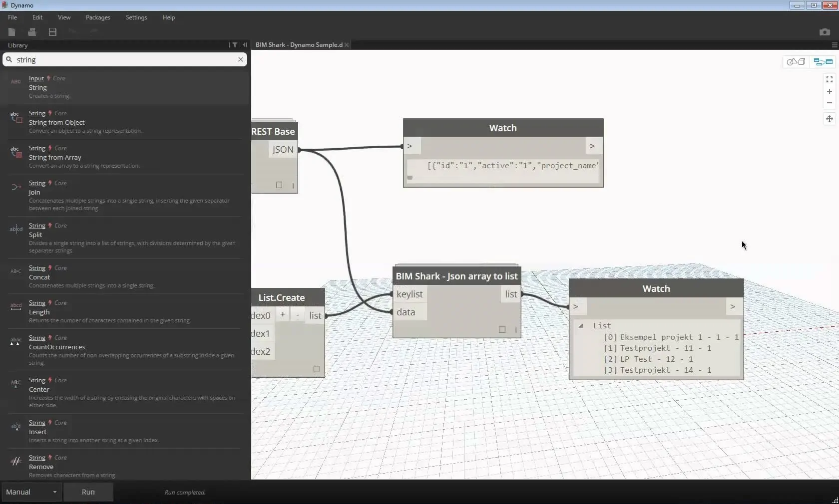Open the Input category link for String

36,78
